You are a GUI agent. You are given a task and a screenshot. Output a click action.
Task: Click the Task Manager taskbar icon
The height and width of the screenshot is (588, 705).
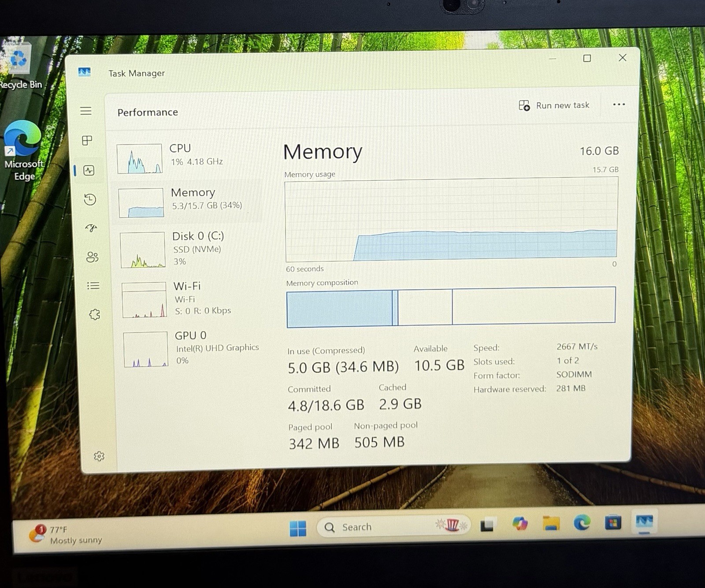pyautogui.click(x=644, y=521)
